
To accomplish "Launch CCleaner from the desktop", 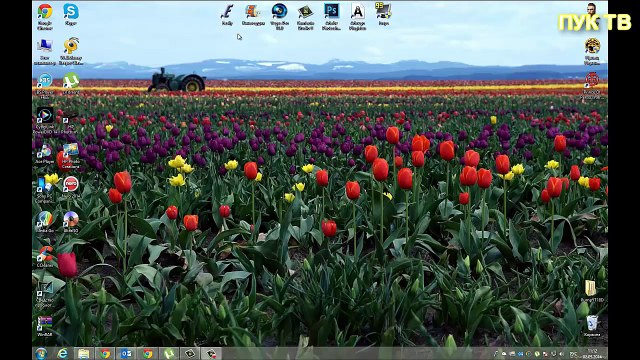I will pyautogui.click(x=45, y=257).
